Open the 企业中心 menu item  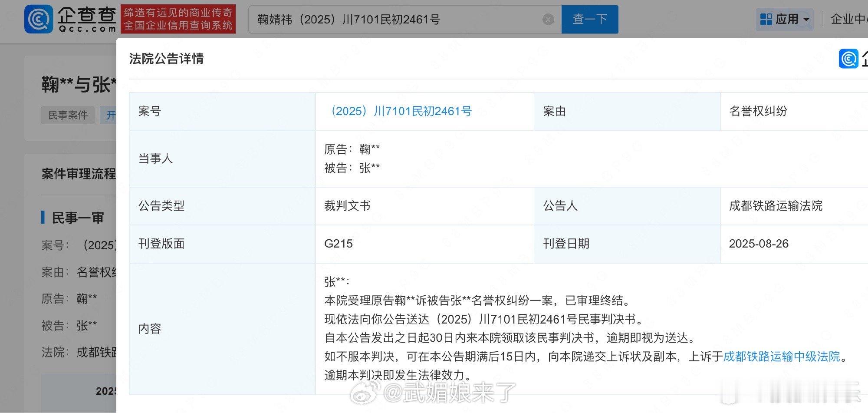849,19
